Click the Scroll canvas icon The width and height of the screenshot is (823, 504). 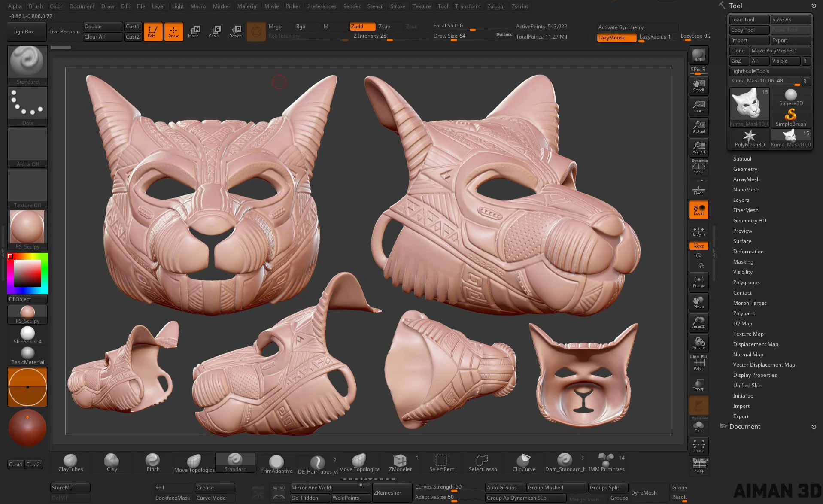coord(698,86)
